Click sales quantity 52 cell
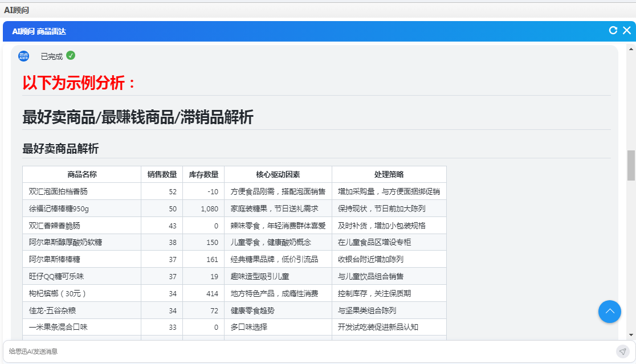This screenshot has height=364, width=636. [162, 191]
